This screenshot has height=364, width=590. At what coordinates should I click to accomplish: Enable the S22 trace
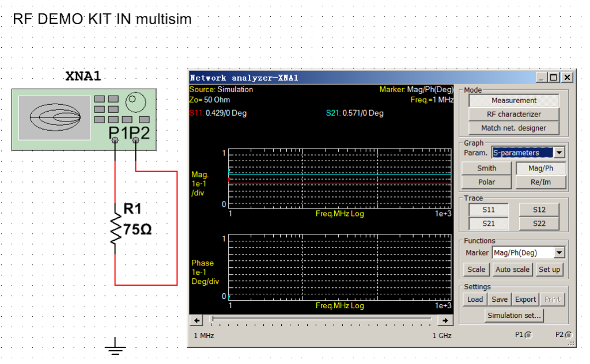(539, 223)
